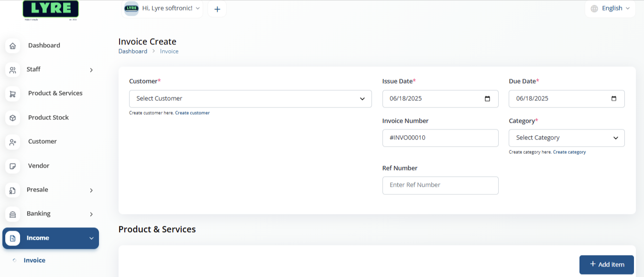This screenshot has width=644, height=277.
Task: Collapse the Income submenu
Action: (x=91, y=238)
